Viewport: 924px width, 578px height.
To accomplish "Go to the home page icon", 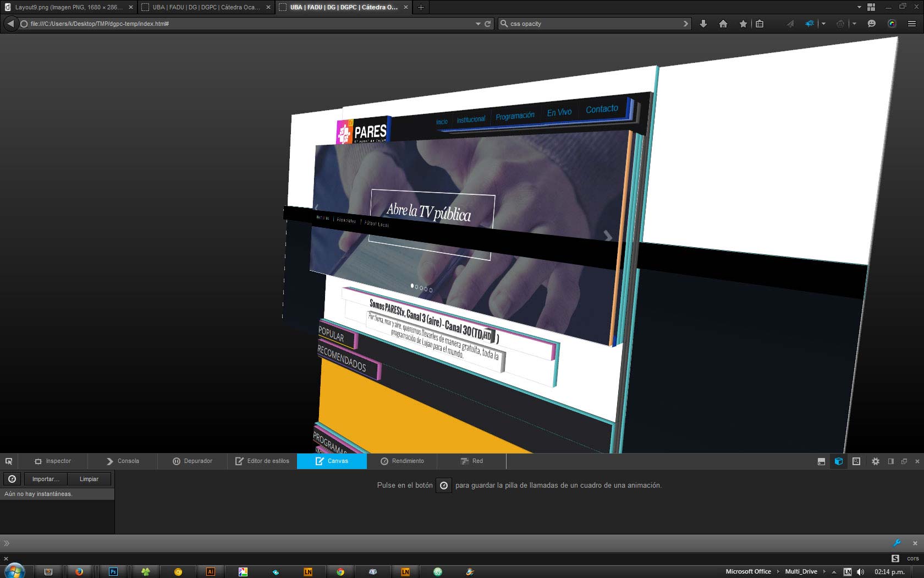I will pos(723,24).
